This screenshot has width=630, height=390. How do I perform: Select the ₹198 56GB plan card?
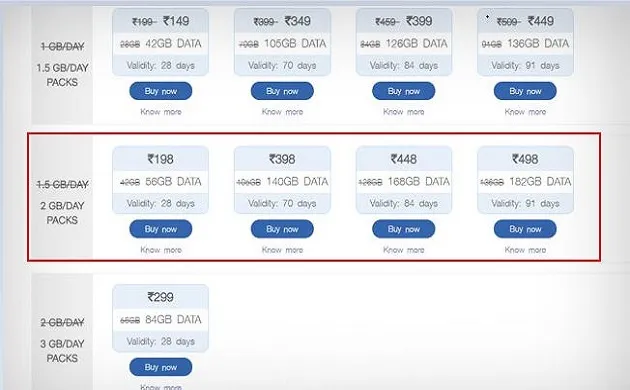tap(161, 180)
